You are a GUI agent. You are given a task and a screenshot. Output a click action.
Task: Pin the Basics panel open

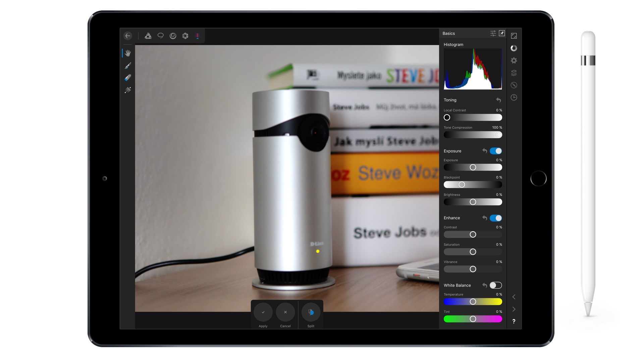pyautogui.click(x=502, y=33)
